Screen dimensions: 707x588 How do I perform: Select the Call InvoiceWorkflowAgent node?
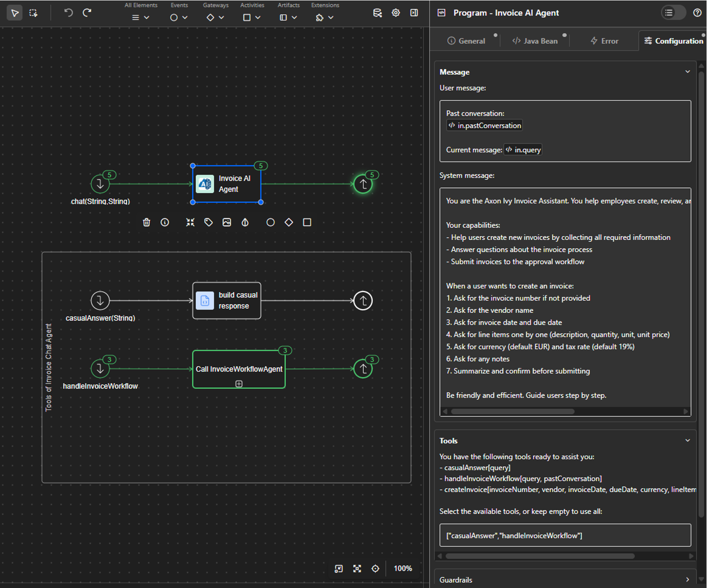pyautogui.click(x=239, y=369)
